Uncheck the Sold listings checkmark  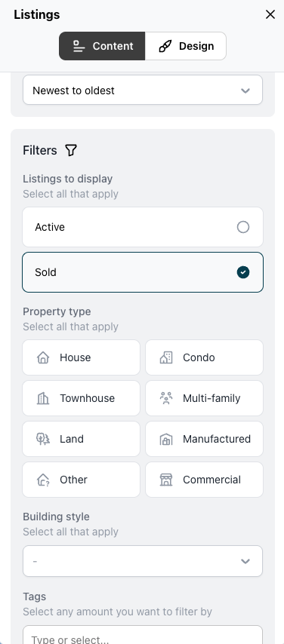(243, 272)
